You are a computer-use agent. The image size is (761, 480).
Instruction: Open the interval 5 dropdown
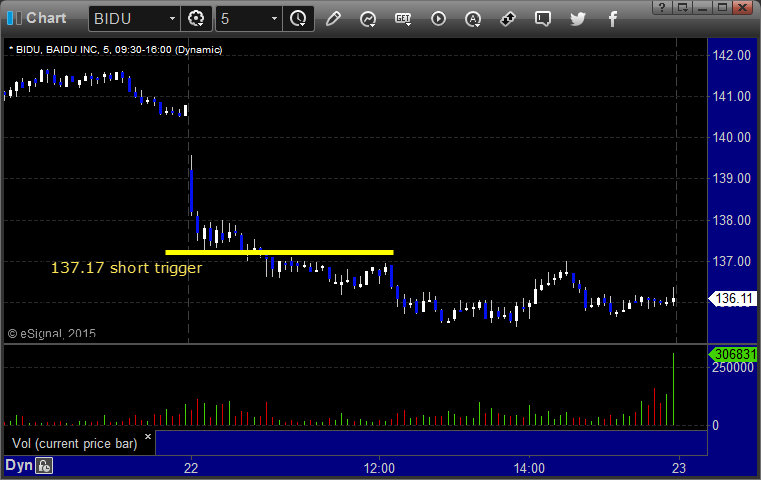point(274,18)
